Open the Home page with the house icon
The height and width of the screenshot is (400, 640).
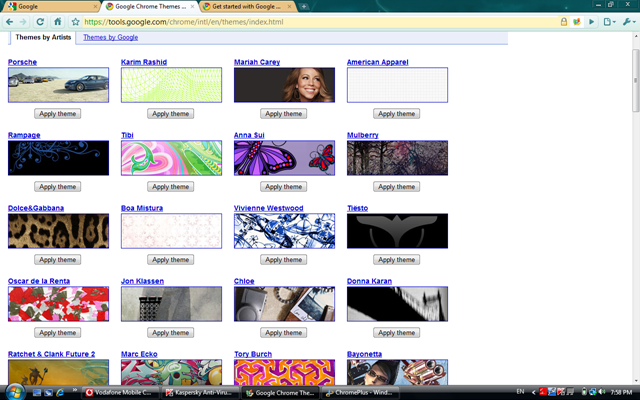58,22
